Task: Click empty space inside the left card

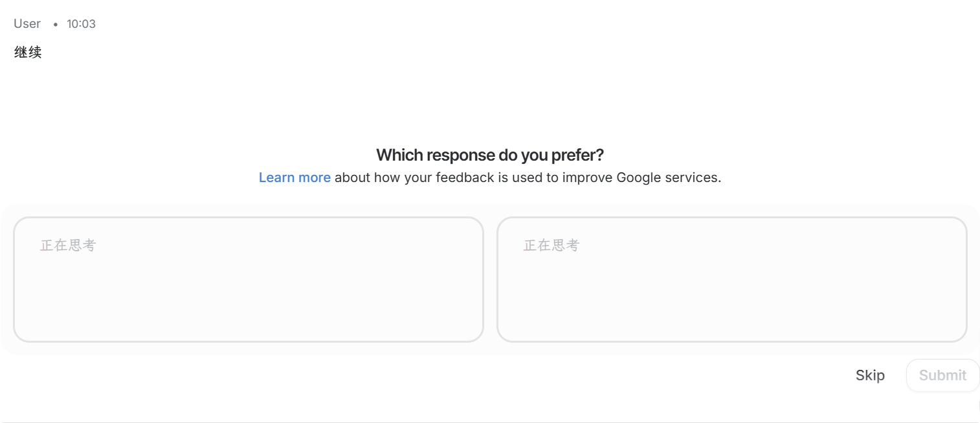Action: tap(249, 298)
